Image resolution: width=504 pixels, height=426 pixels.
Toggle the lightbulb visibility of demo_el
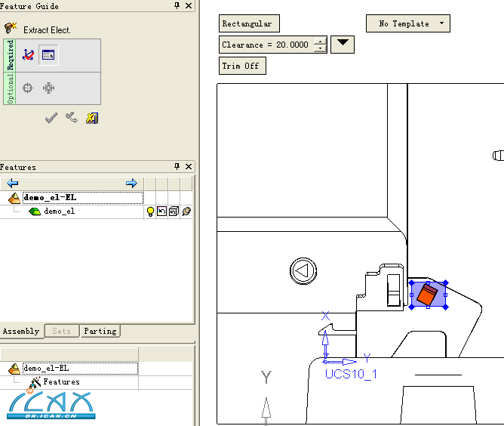pos(150,211)
